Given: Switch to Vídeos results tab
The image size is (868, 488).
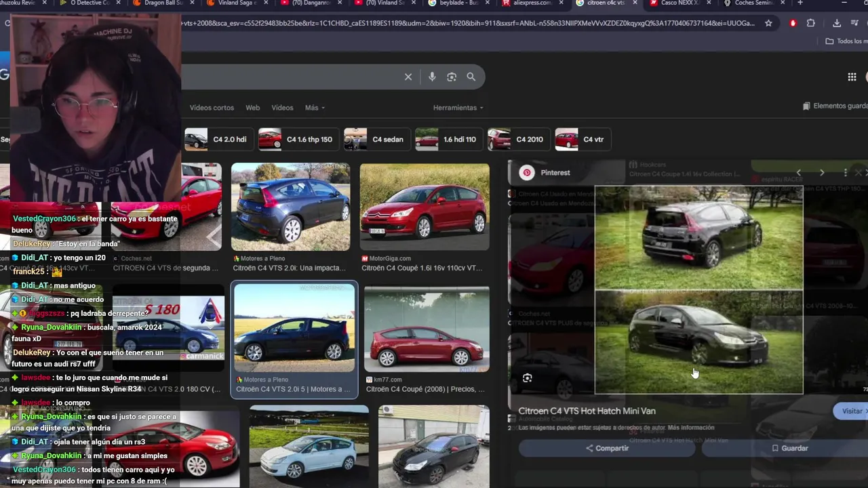Looking at the screenshot, I should point(282,108).
